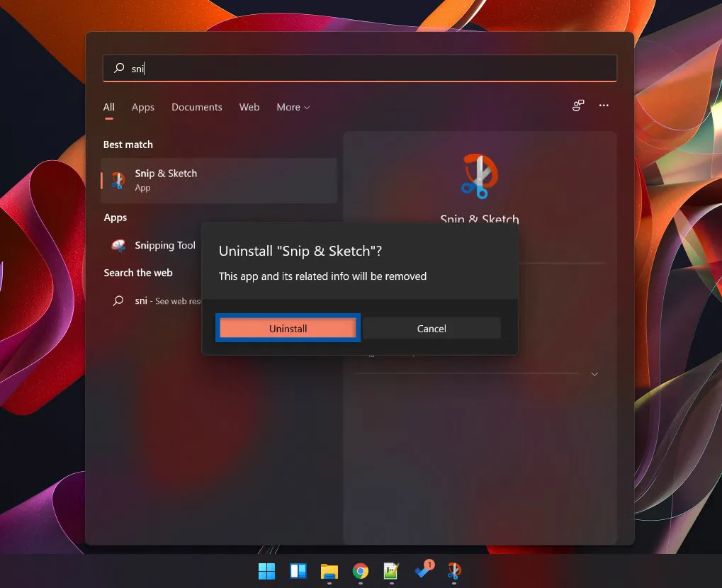Expand the More search filters dropdown

pos(293,107)
